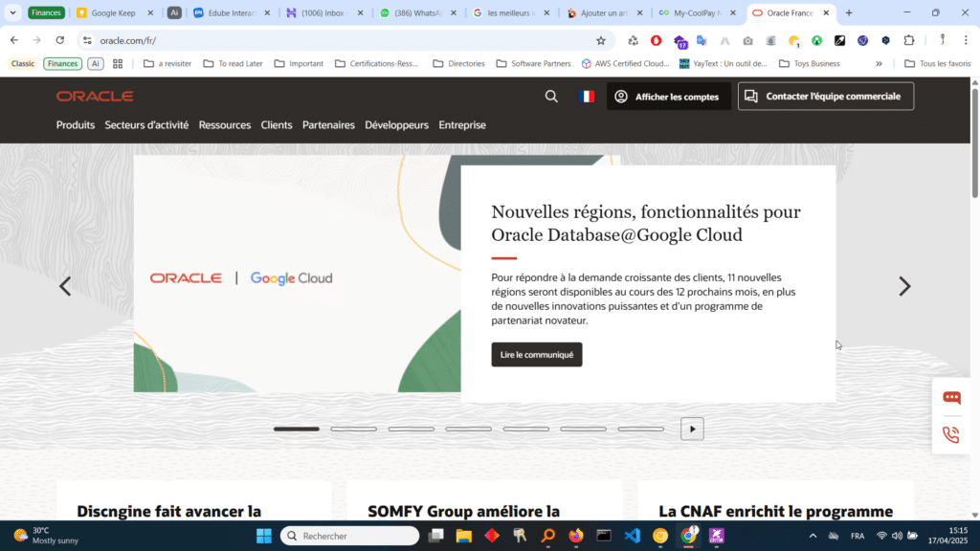Play the carousel auto-rotation

[x=692, y=430]
